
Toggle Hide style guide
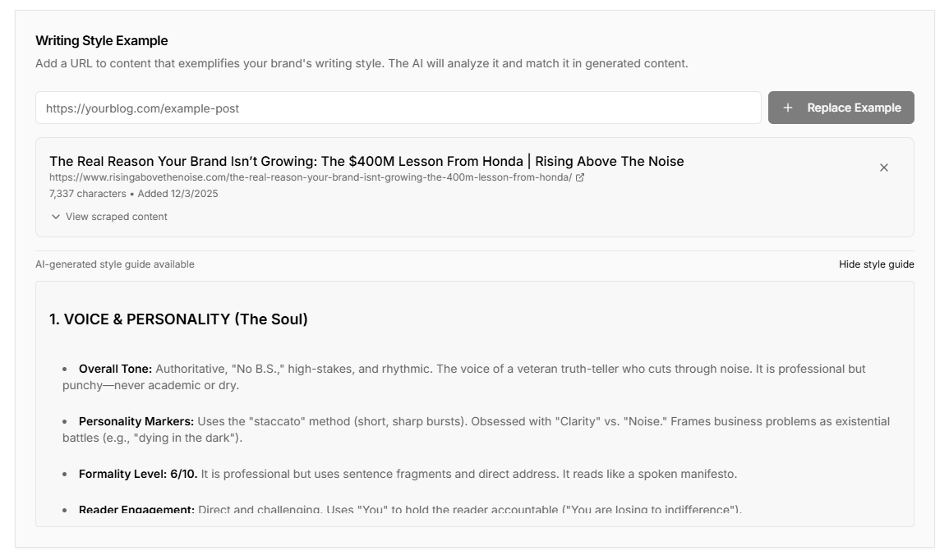point(876,264)
